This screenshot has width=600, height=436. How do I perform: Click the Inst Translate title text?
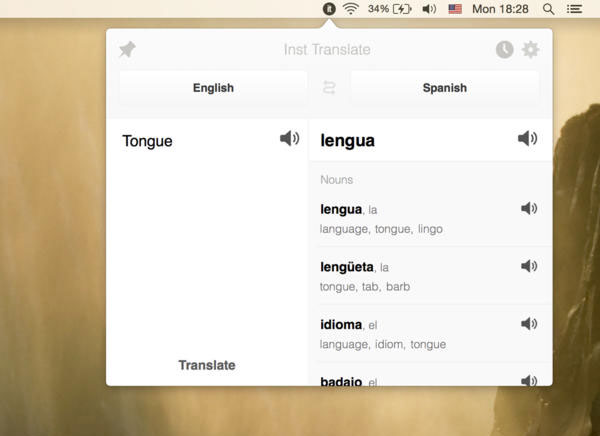click(x=327, y=50)
